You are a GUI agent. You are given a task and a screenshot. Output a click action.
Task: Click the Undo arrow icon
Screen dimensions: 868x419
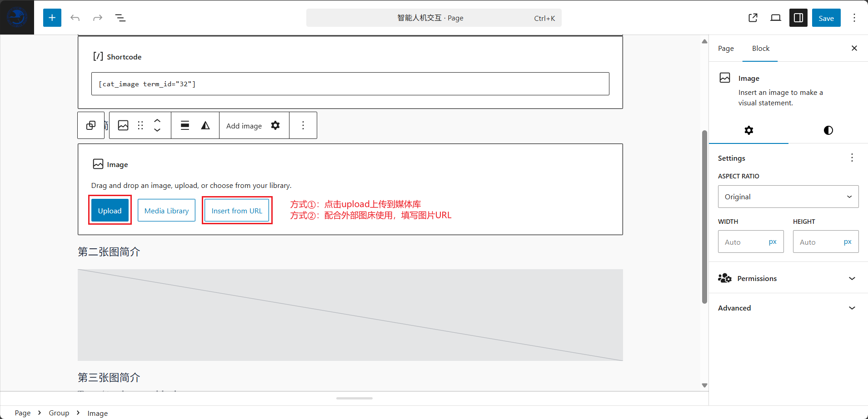(75, 18)
